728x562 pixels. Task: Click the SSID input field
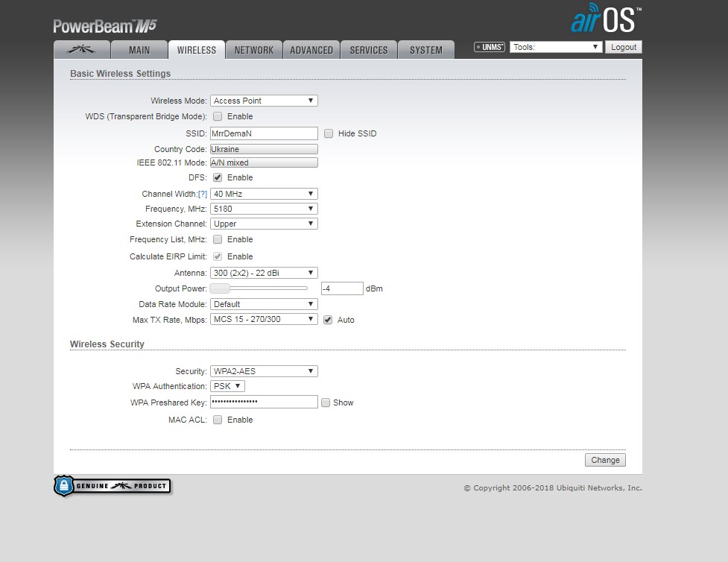264,133
